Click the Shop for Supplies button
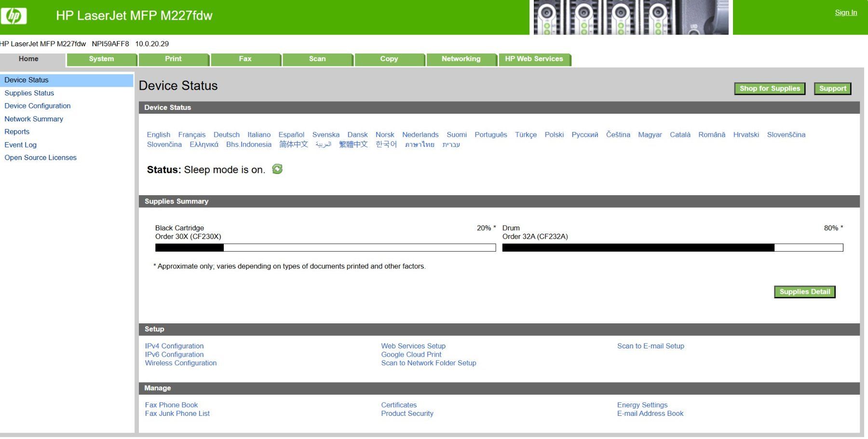Image resolution: width=868 pixels, height=439 pixels. pyautogui.click(x=770, y=89)
